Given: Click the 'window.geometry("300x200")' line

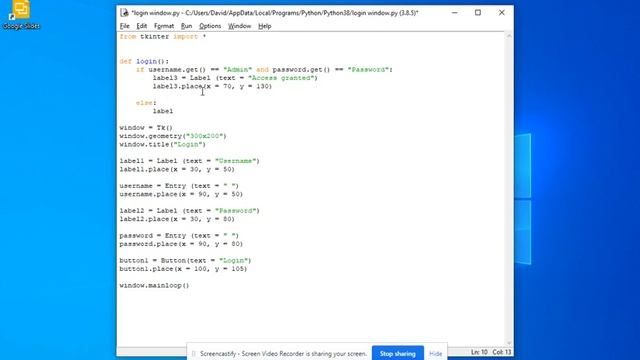Looking at the screenshot, I should click(173, 136).
